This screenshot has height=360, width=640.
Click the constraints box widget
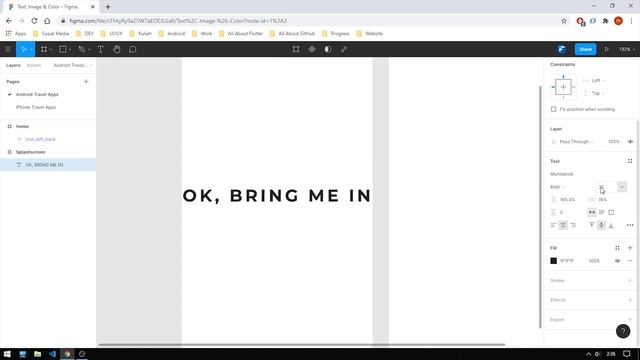(563, 87)
